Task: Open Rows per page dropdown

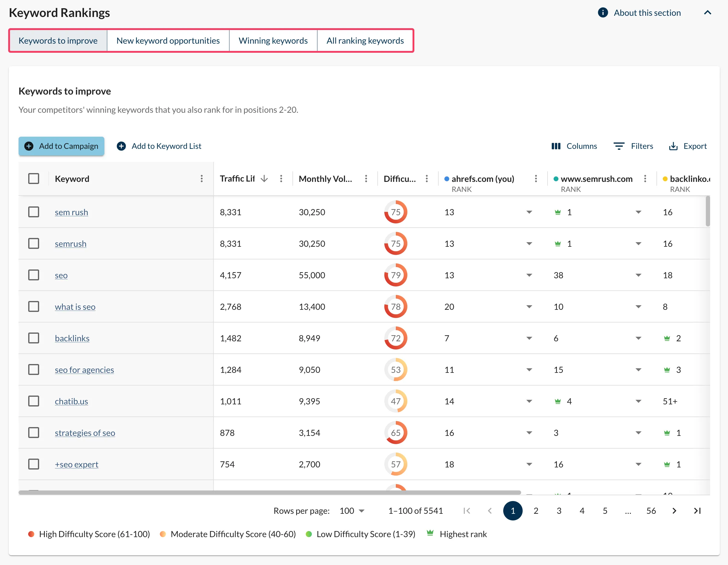Action: tap(352, 511)
